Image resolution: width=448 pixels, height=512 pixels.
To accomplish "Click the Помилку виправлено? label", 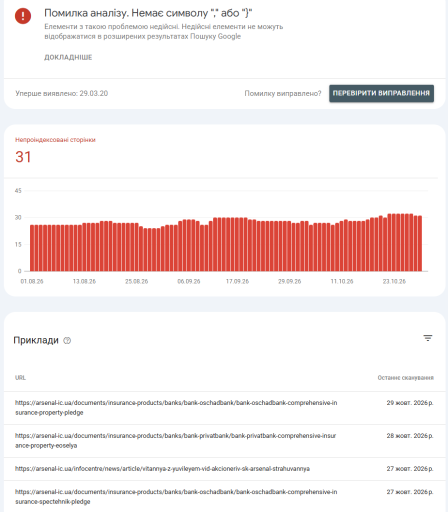I will (x=283, y=93).
